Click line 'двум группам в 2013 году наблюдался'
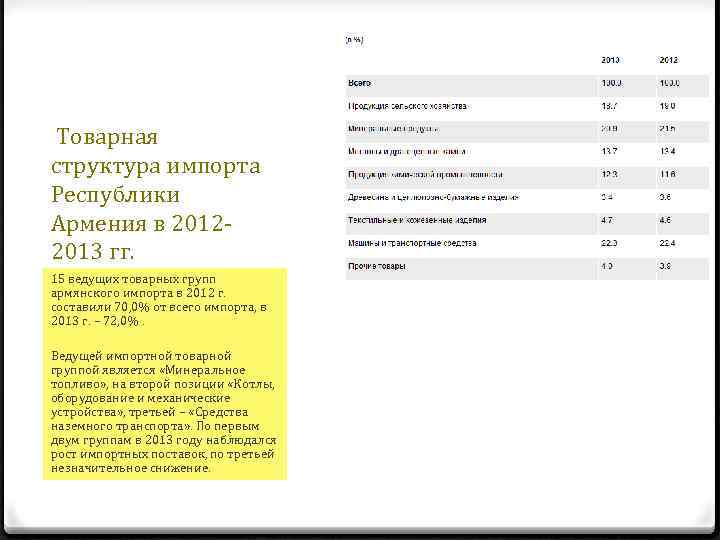Image resolution: width=720 pixels, height=540 pixels. 163,440
